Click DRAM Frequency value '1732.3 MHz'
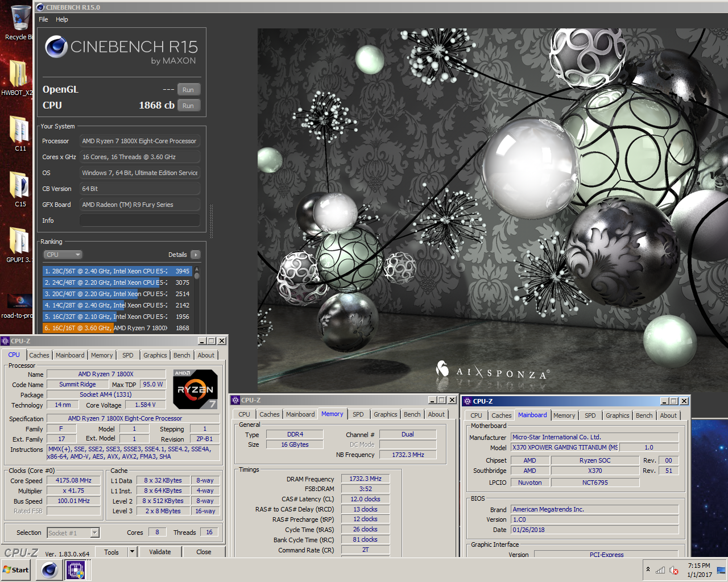 click(x=365, y=479)
